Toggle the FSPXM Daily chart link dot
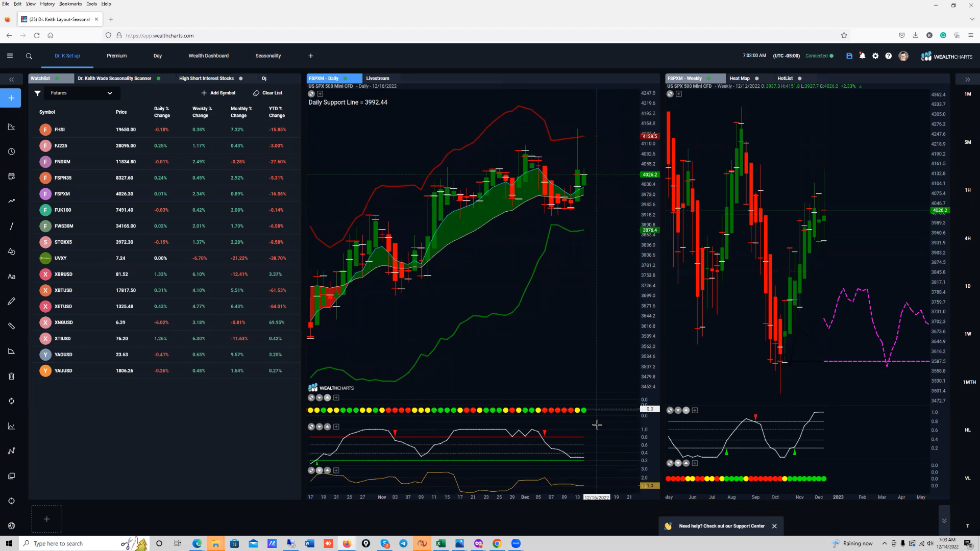The height and width of the screenshot is (551, 980). click(346, 79)
